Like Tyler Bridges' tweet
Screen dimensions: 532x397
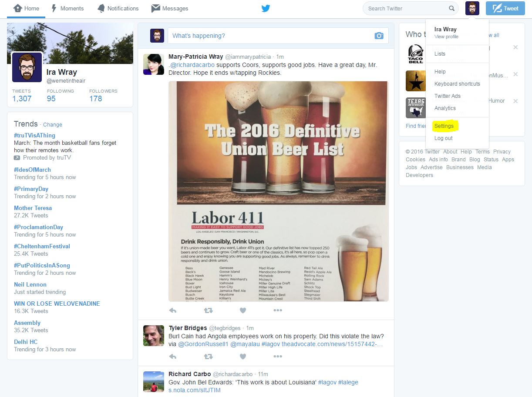[x=243, y=357]
